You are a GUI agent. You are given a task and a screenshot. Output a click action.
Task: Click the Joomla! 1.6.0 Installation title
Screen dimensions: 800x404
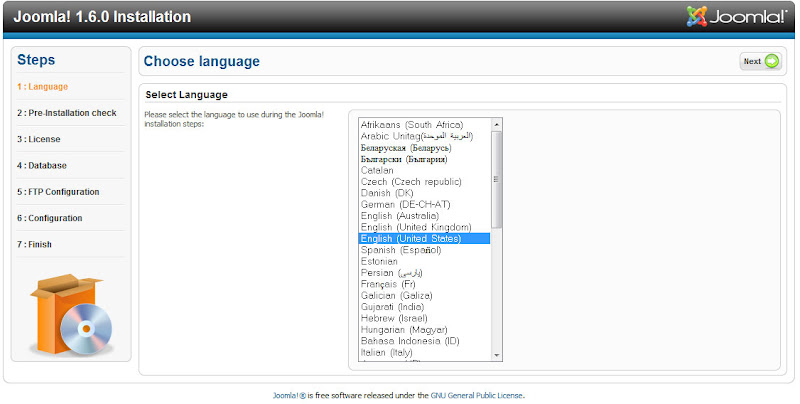(x=102, y=16)
